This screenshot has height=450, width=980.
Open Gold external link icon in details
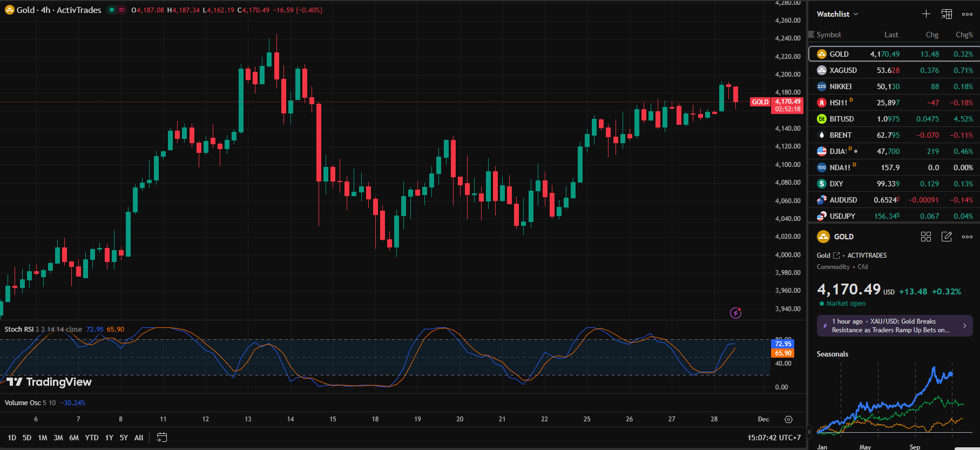[x=836, y=256]
